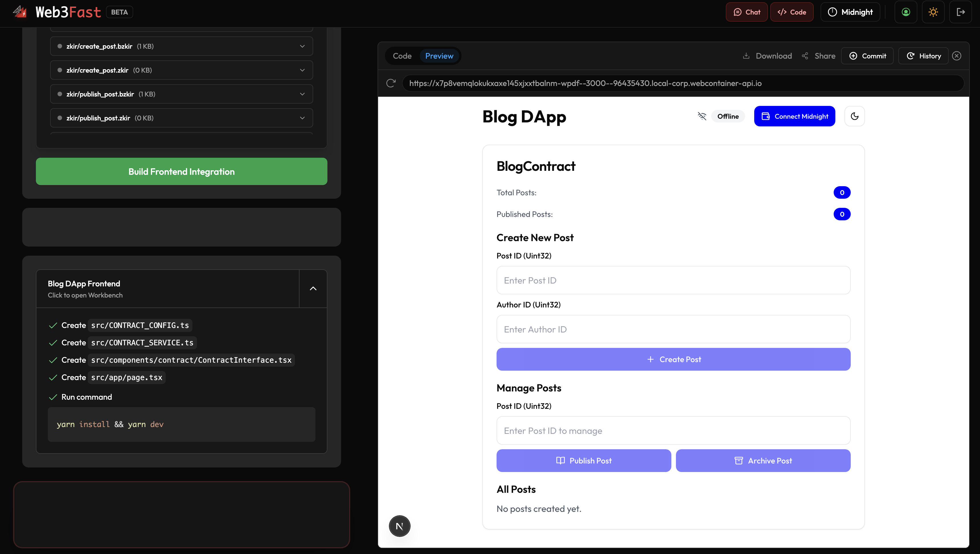Open Blog DApp Frontend workbench

[168, 289]
